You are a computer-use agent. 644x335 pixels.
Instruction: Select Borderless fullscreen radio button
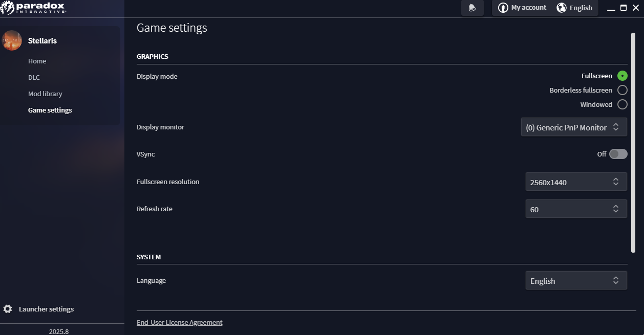[622, 90]
